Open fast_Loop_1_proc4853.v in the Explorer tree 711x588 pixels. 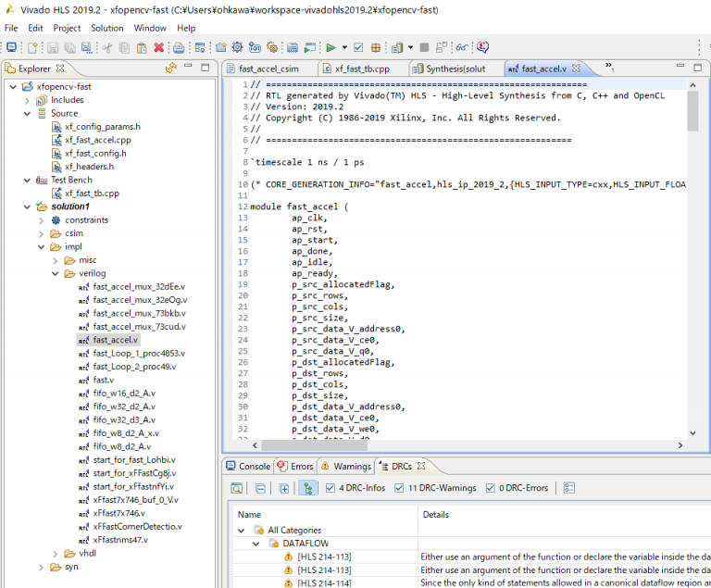[138, 353]
